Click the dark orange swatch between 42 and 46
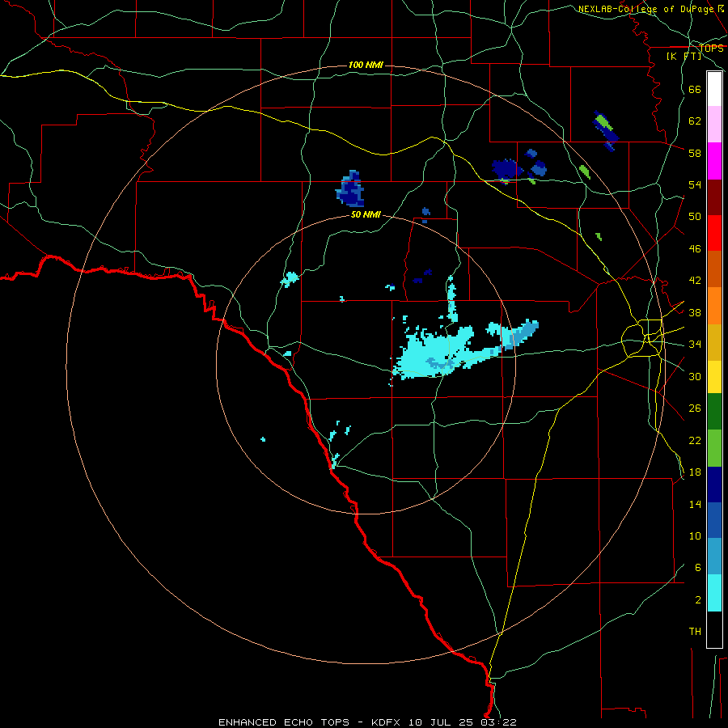Image resolution: width=728 pixels, height=728 pixels. coord(714,269)
